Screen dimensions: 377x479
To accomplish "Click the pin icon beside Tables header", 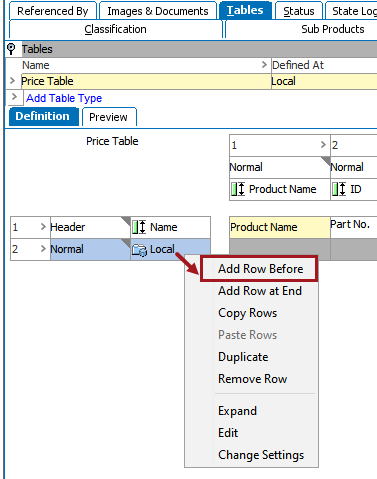I will point(11,49).
